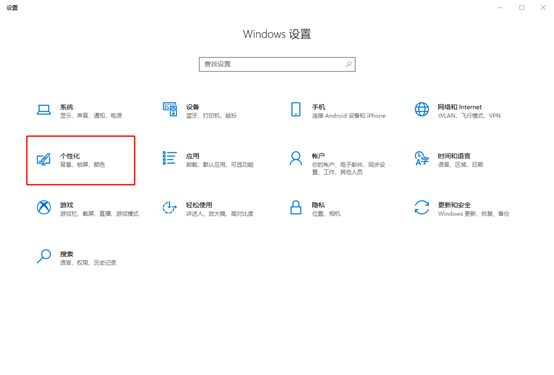
Task: Close the 设置 window
Action: click(x=543, y=7)
